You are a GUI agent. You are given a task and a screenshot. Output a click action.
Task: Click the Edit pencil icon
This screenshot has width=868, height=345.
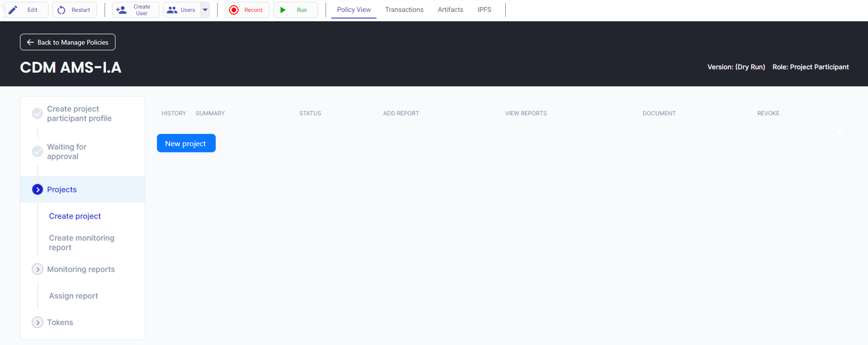pyautogui.click(x=13, y=10)
